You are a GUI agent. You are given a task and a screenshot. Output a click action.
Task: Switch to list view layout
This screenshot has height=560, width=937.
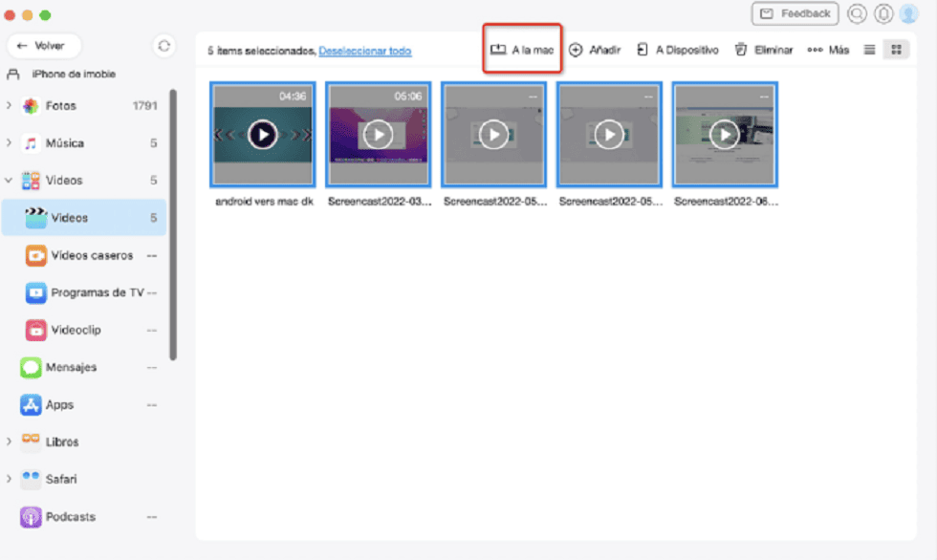click(x=871, y=48)
